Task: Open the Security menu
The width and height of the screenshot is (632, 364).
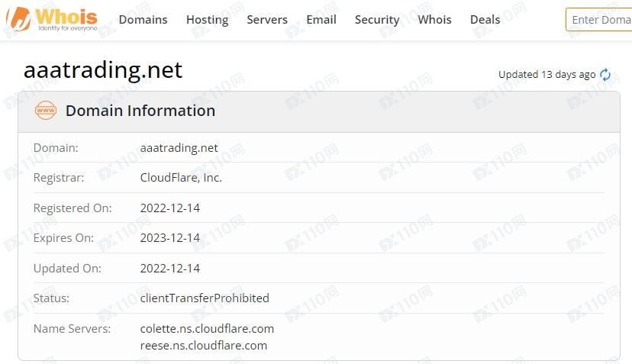Action: (377, 20)
